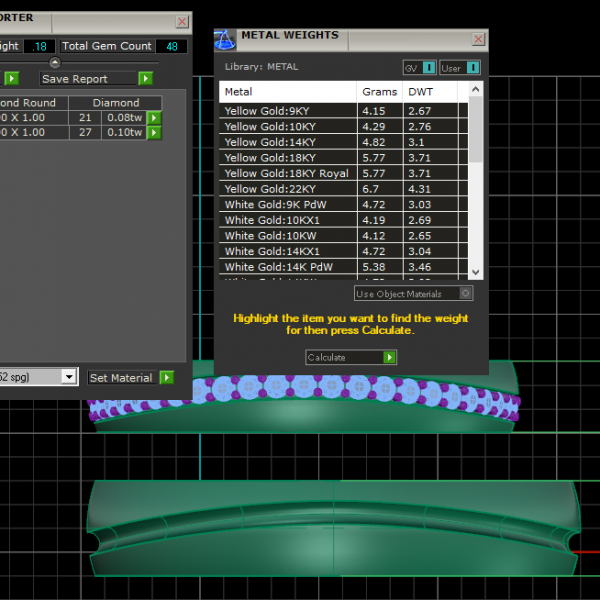
Task: Click green arrow in 0.10tw diamond row
Action: [x=154, y=132]
